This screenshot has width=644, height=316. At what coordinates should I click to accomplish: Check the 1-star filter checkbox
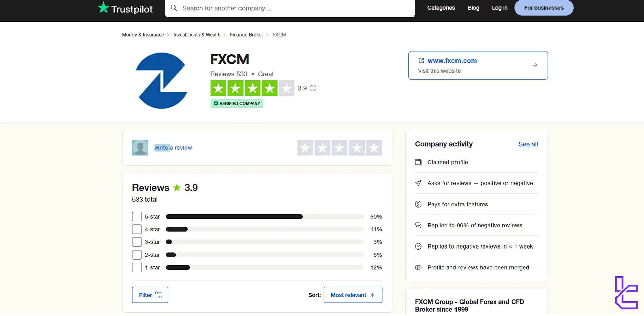tap(137, 268)
